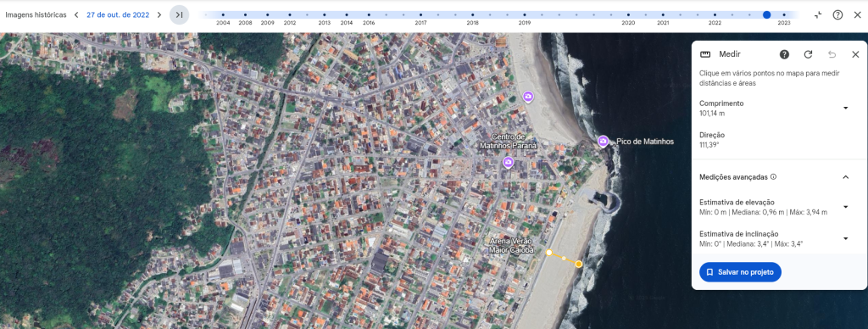Close the Medir panel

coord(855,54)
